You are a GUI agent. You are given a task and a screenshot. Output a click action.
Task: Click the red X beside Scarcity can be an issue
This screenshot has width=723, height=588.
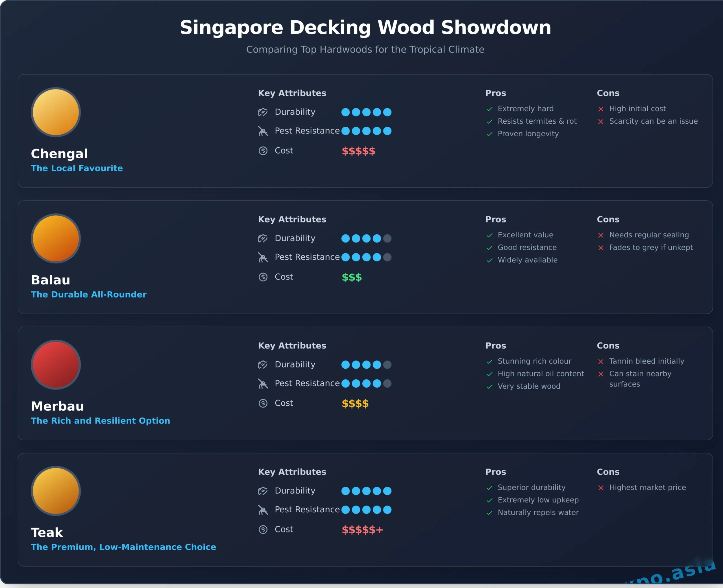pyautogui.click(x=601, y=122)
